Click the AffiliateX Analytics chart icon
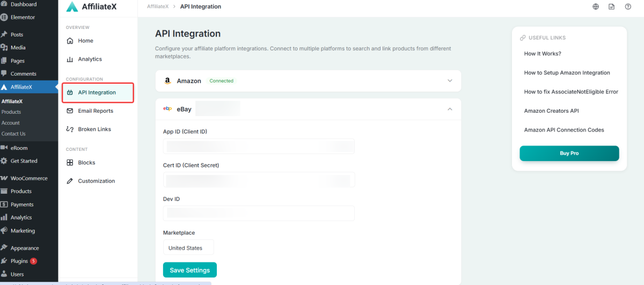Image resolution: width=644 pixels, height=285 pixels. point(70,59)
